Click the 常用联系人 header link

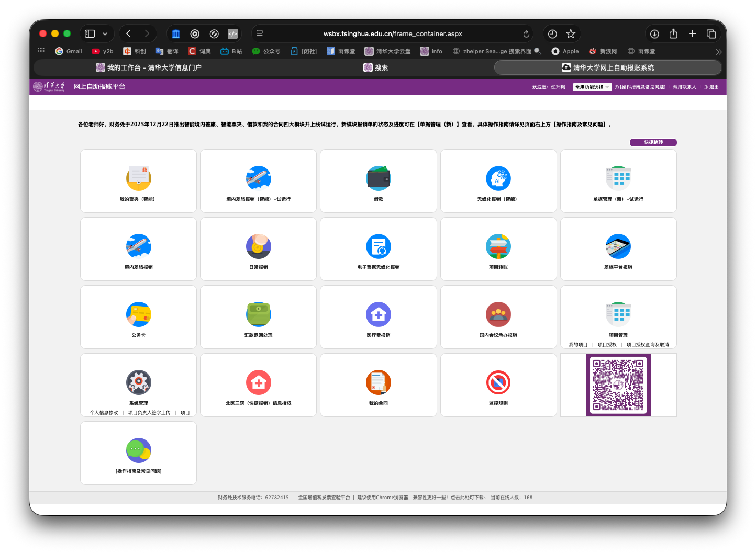pyautogui.click(x=685, y=87)
